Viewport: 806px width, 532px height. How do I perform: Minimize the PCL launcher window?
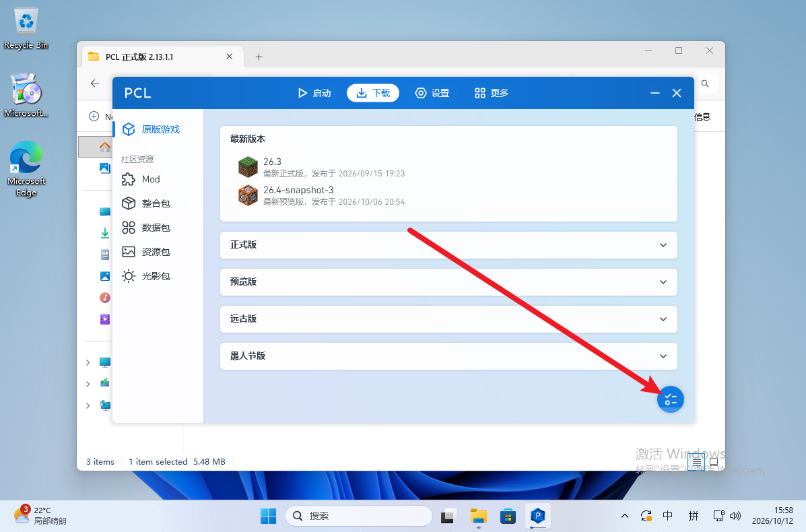tap(655, 93)
